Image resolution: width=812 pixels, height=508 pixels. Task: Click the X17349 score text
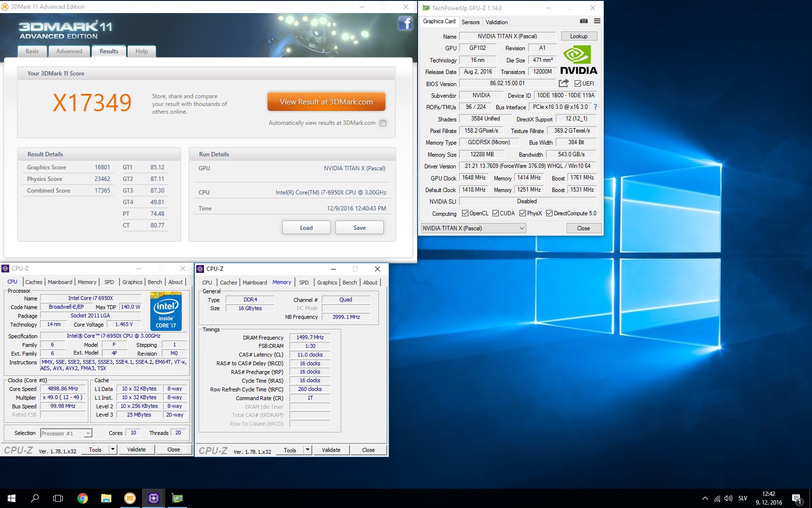92,103
